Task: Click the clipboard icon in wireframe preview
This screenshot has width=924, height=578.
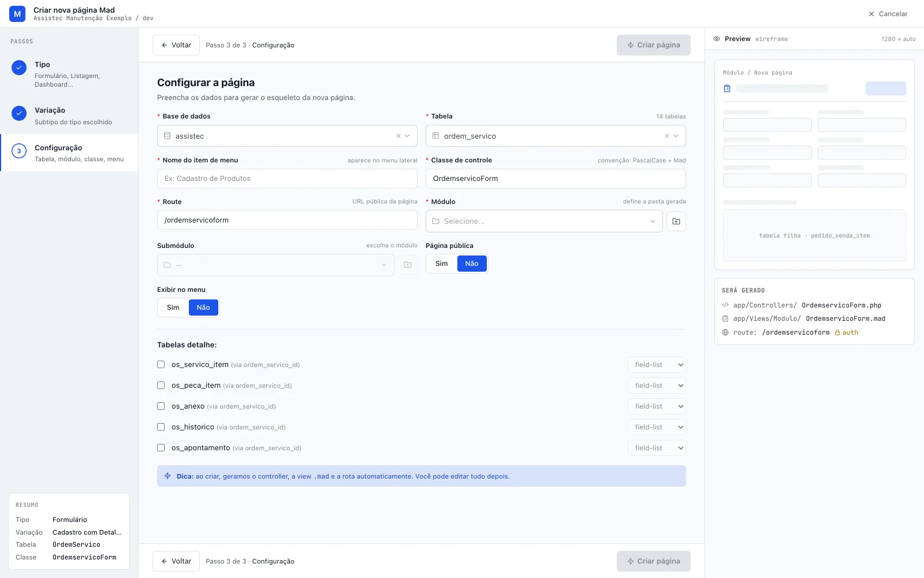Action: point(727,88)
